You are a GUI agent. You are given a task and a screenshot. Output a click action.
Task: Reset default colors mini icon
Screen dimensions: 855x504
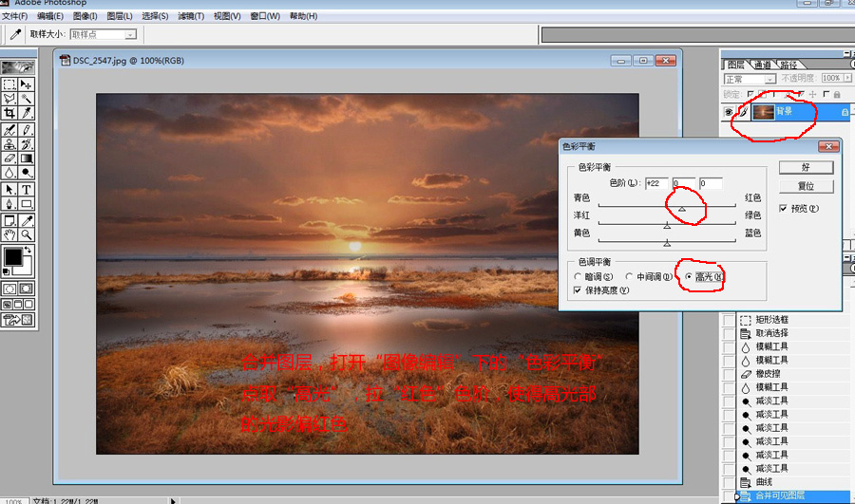click(7, 271)
